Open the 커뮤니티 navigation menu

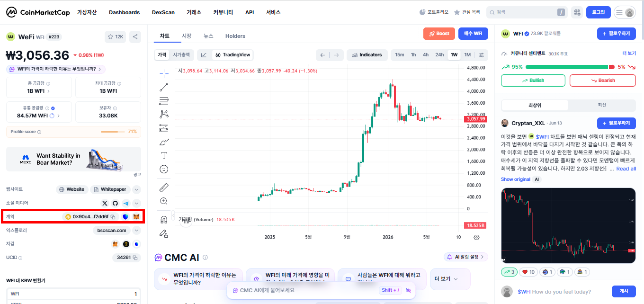click(x=223, y=12)
